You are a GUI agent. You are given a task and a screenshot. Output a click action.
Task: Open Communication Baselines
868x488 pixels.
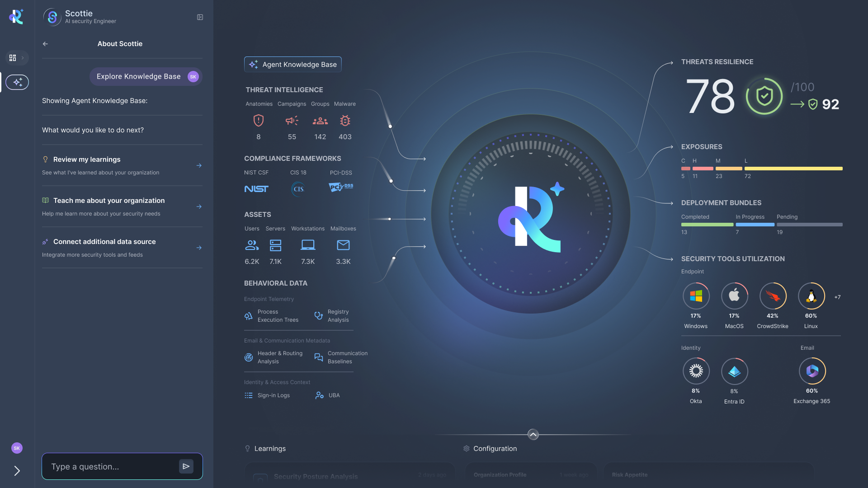tap(341, 357)
